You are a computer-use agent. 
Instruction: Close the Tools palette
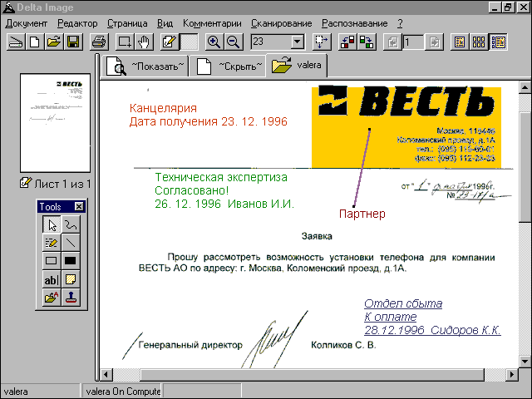coord(79,206)
